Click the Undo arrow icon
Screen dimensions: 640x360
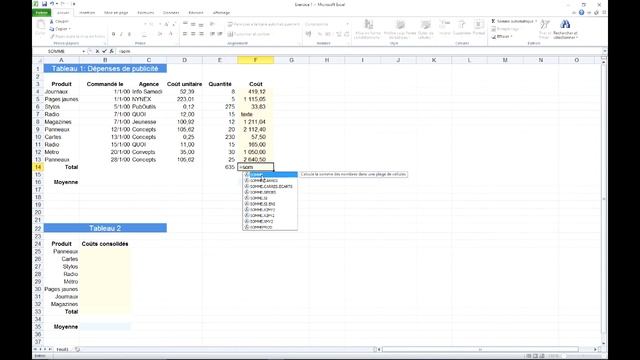pyautogui.click(x=52, y=4)
